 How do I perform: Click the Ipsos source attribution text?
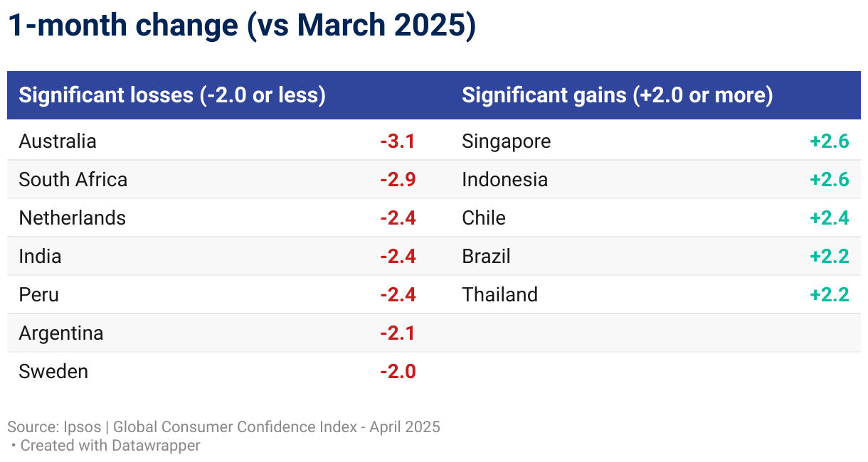click(x=223, y=427)
